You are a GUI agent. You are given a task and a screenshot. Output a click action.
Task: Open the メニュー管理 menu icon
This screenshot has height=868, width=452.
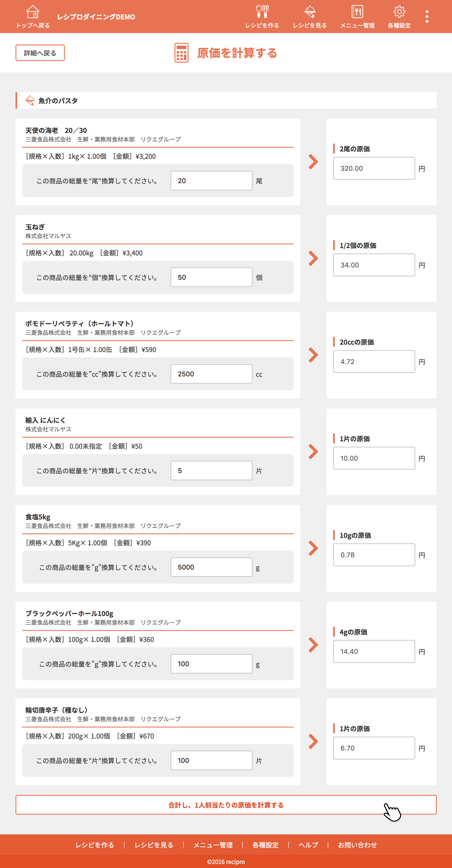coord(357,12)
